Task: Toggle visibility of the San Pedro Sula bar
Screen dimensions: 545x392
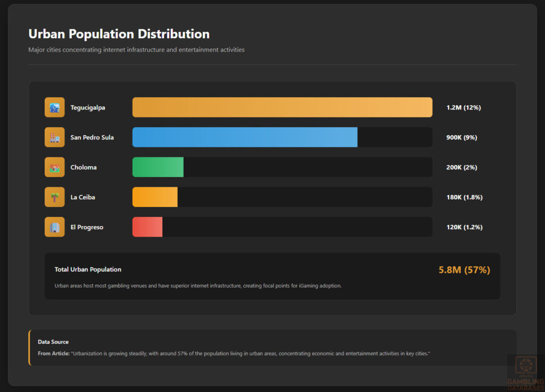Action: 245,137
